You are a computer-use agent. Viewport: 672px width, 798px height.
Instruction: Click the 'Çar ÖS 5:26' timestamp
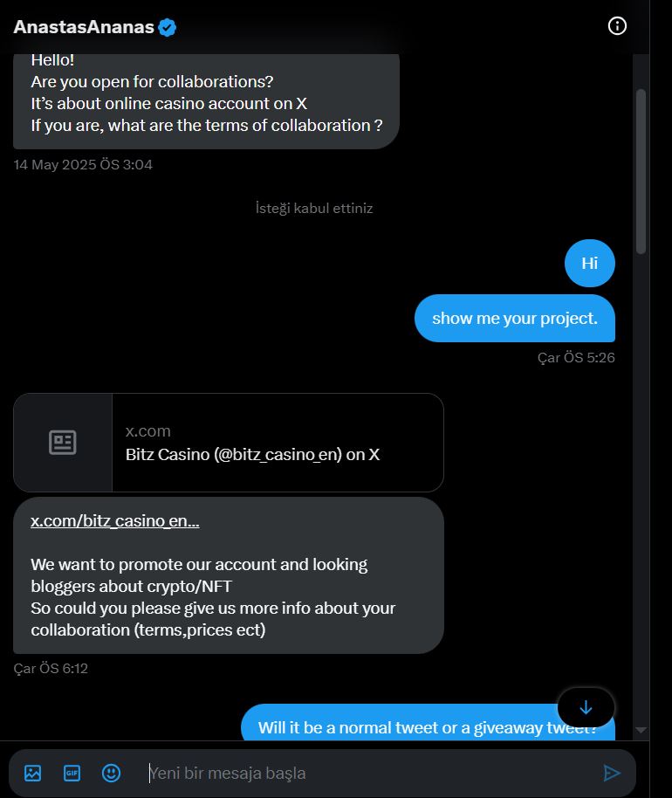coord(576,357)
